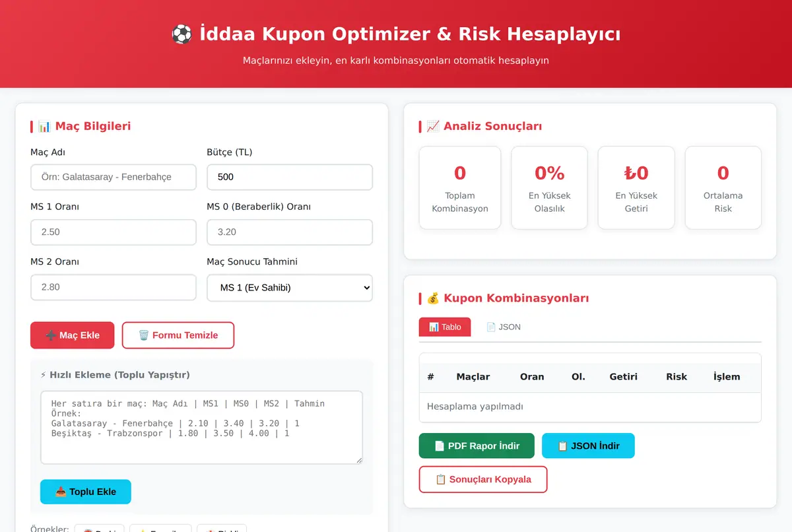Screen dimensions: 792x532
Task: Click the Toplam Kombinasyon stat card
Action: [x=460, y=188]
